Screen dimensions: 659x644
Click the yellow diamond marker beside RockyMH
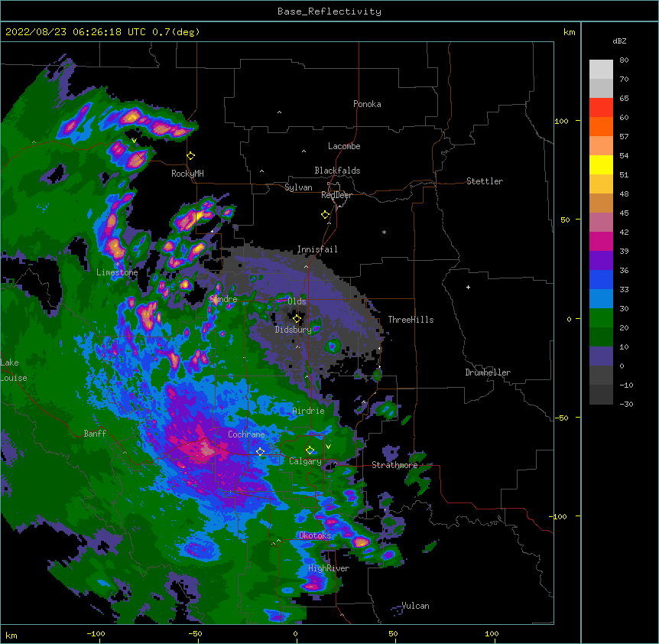pyautogui.click(x=191, y=156)
